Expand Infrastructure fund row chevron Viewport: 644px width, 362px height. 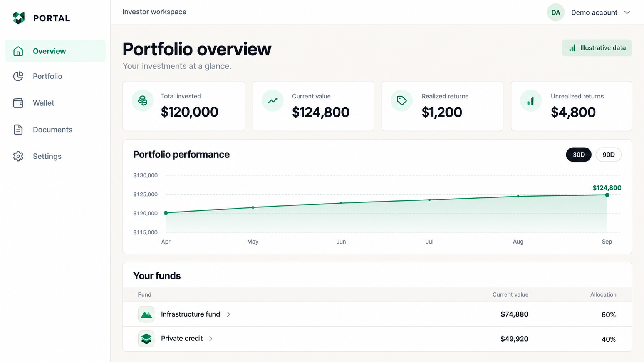pos(229,314)
